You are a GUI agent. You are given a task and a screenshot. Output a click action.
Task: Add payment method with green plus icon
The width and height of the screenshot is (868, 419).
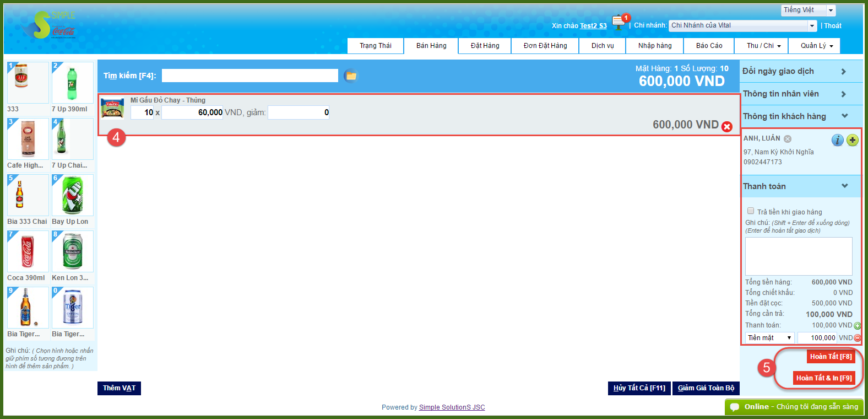pos(858,326)
